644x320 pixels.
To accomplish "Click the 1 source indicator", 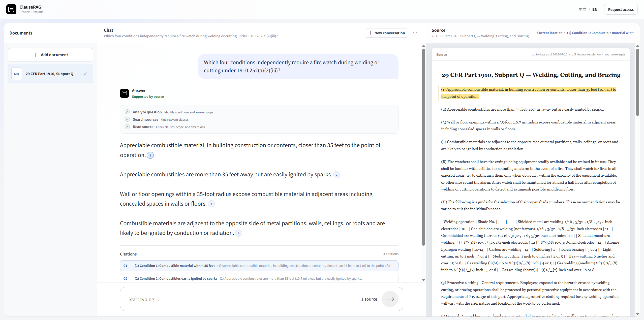I will [369, 299].
